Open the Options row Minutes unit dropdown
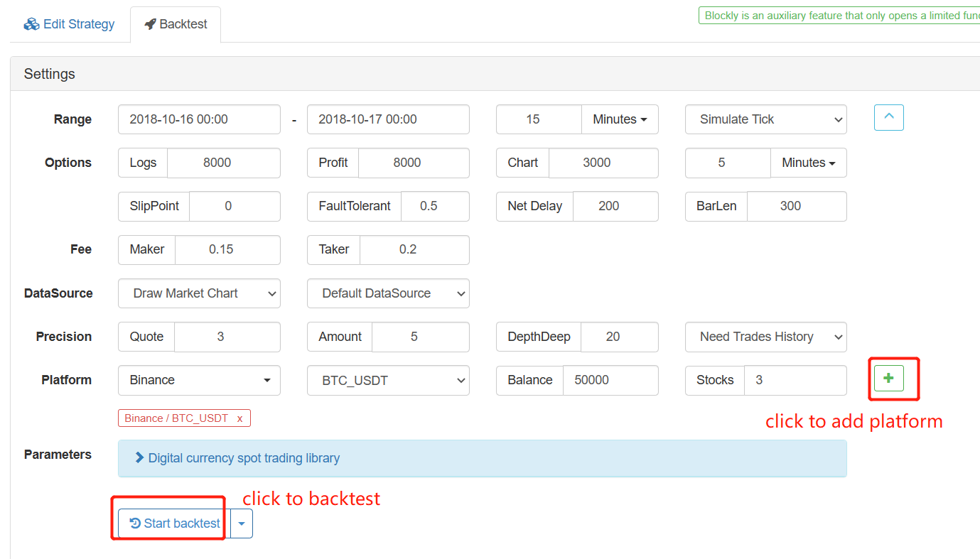This screenshot has width=980, height=559. [x=808, y=163]
